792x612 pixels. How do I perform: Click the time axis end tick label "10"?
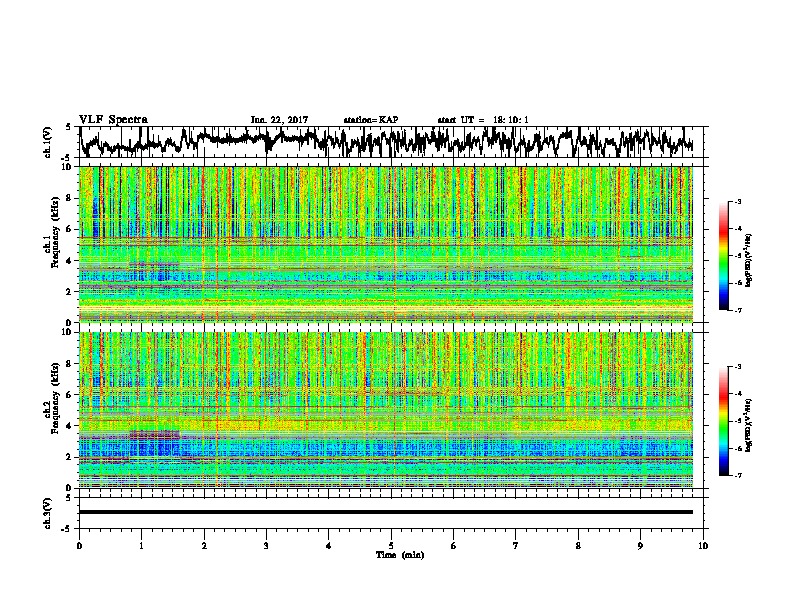click(x=703, y=546)
